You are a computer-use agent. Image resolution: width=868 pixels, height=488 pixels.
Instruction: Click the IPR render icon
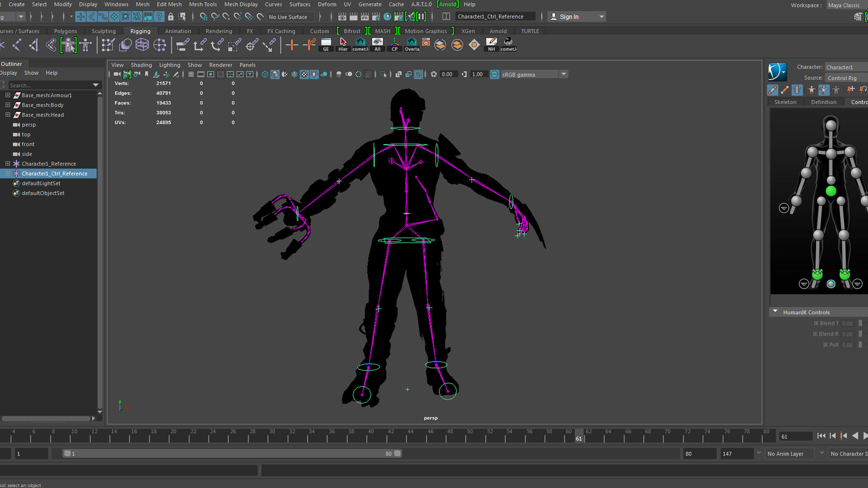(x=365, y=17)
